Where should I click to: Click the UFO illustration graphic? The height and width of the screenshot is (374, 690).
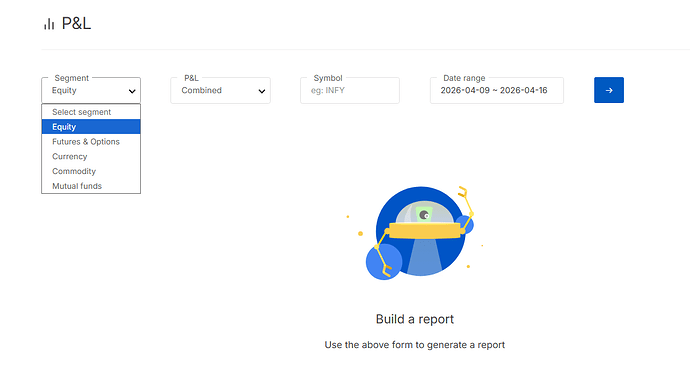point(415,233)
